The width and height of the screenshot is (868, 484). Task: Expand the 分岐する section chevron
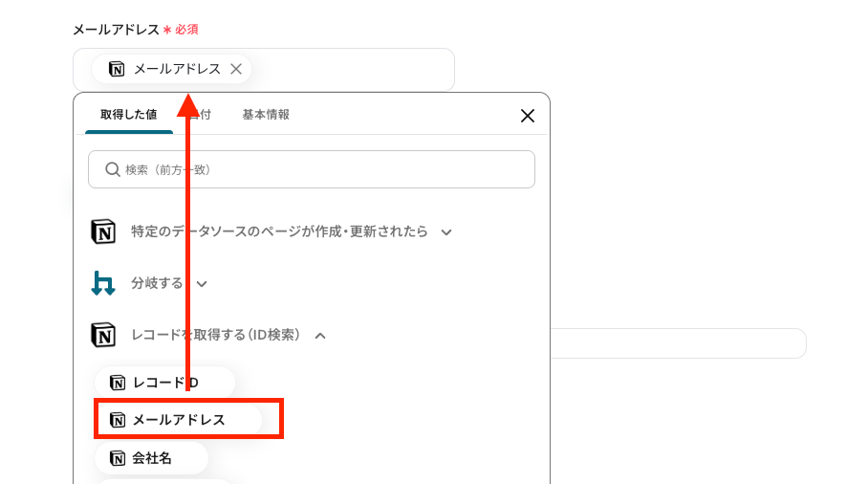[x=202, y=284]
